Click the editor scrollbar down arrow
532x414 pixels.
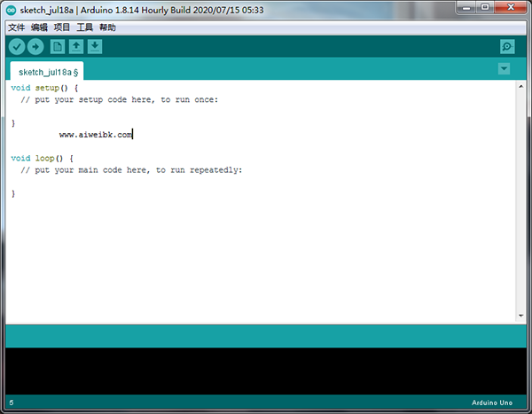click(521, 315)
